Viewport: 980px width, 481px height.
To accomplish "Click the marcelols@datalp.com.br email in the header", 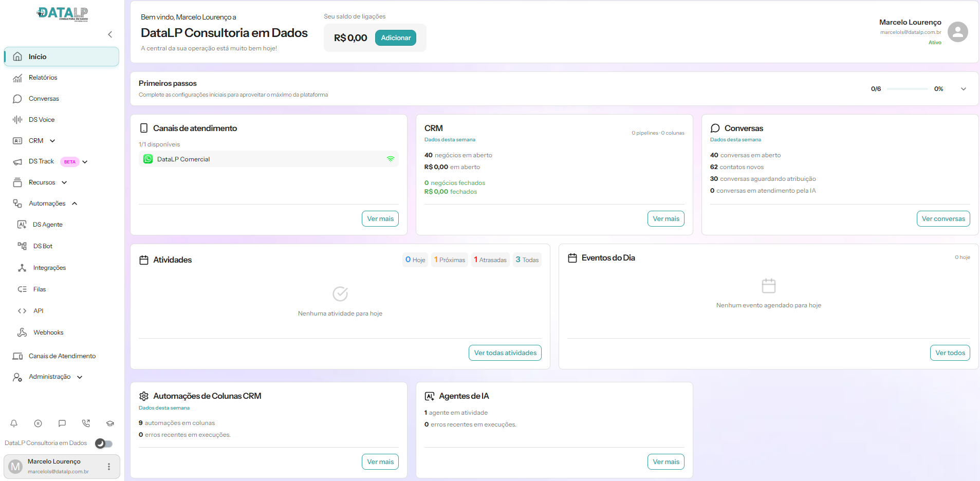I will pyautogui.click(x=911, y=32).
